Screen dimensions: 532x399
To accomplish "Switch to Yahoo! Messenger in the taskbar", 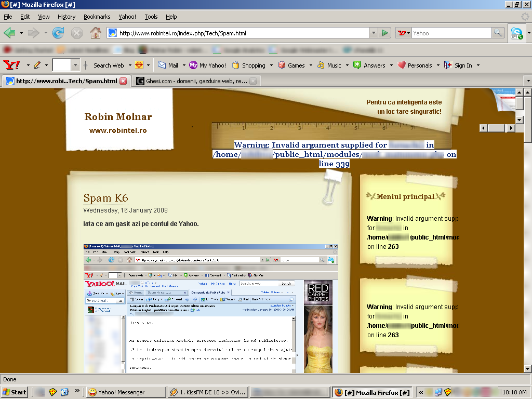I will (x=122, y=392).
